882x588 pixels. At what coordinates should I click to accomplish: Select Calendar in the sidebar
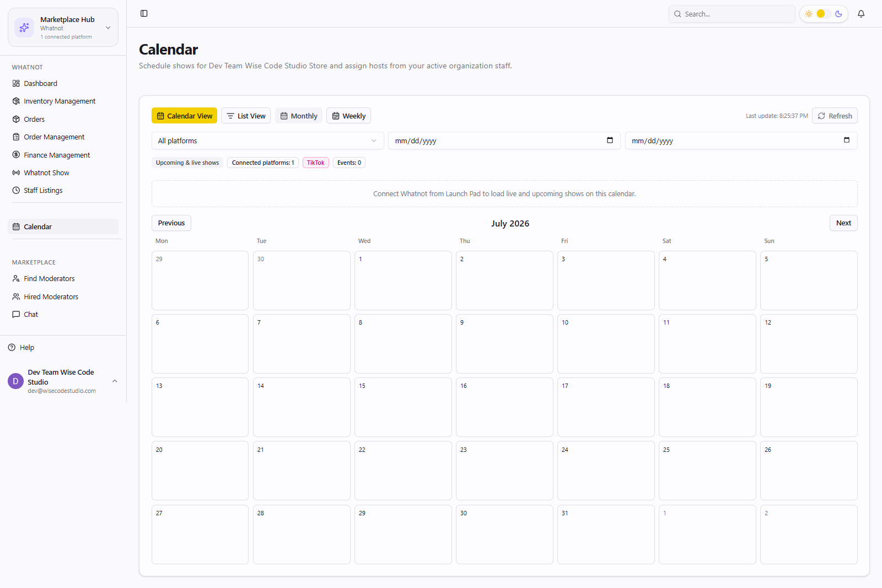coord(63,226)
